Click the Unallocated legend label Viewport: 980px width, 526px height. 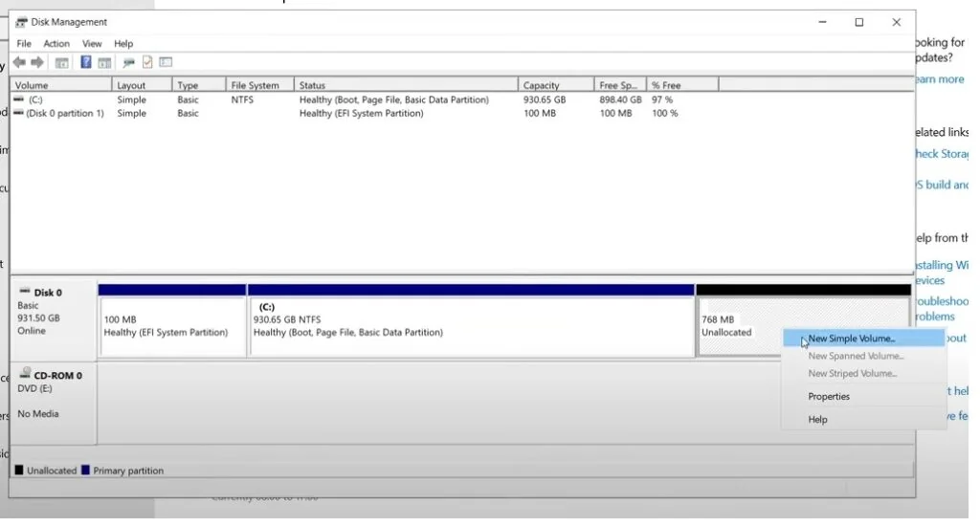(52, 471)
